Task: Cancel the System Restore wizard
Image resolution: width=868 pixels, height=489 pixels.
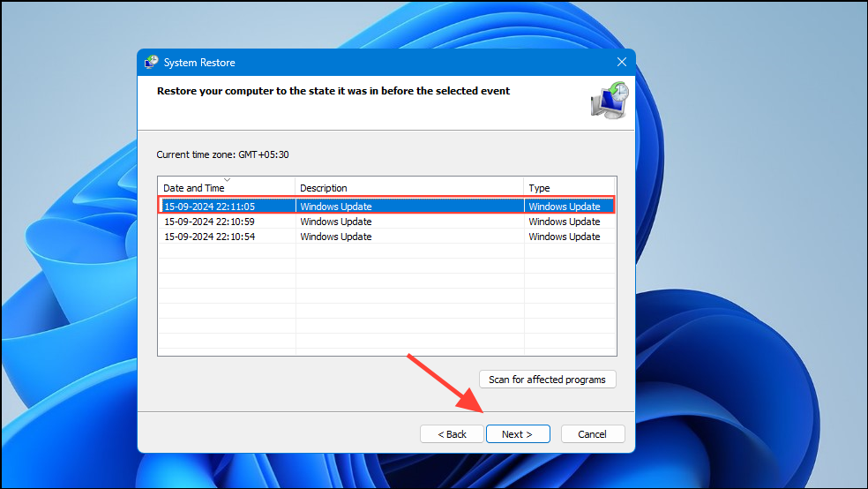Action: pos(592,434)
